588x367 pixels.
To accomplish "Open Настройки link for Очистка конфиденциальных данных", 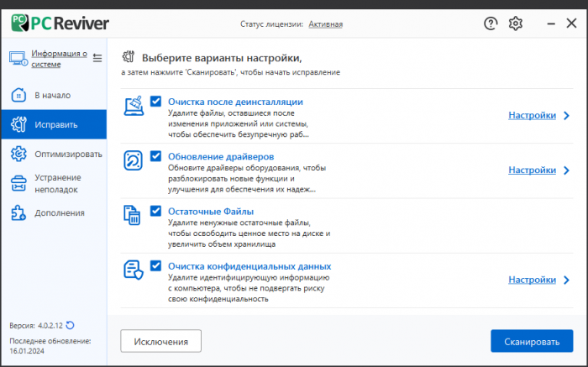I will [532, 280].
